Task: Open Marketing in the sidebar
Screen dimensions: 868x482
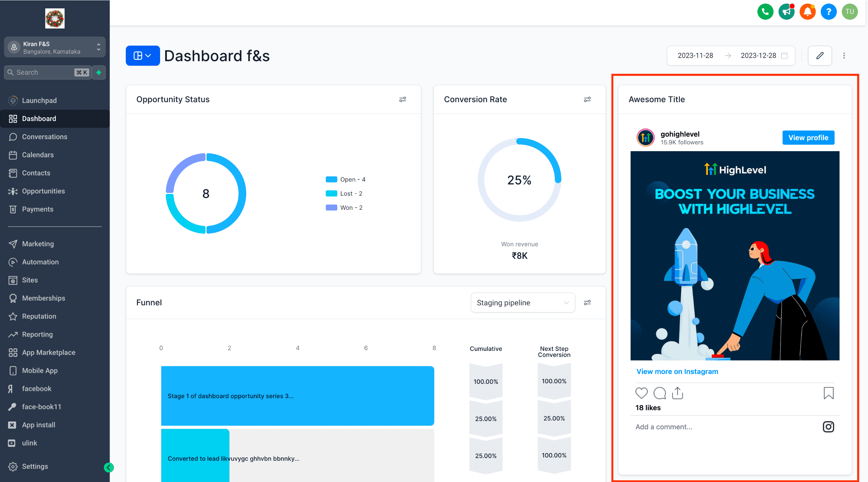Action: [55, 244]
